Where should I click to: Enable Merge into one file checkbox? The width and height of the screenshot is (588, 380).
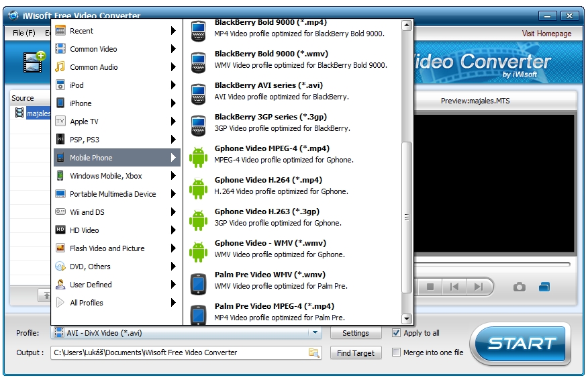point(396,352)
